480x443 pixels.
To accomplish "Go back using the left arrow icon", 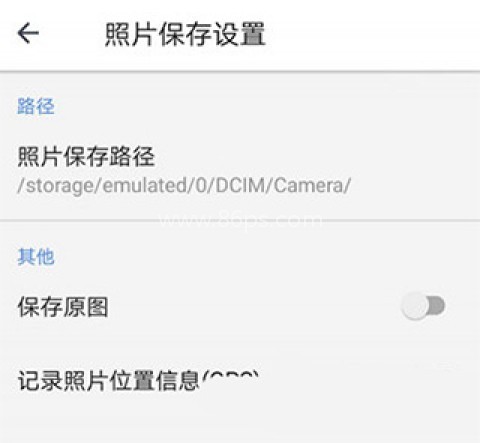I will coord(28,33).
